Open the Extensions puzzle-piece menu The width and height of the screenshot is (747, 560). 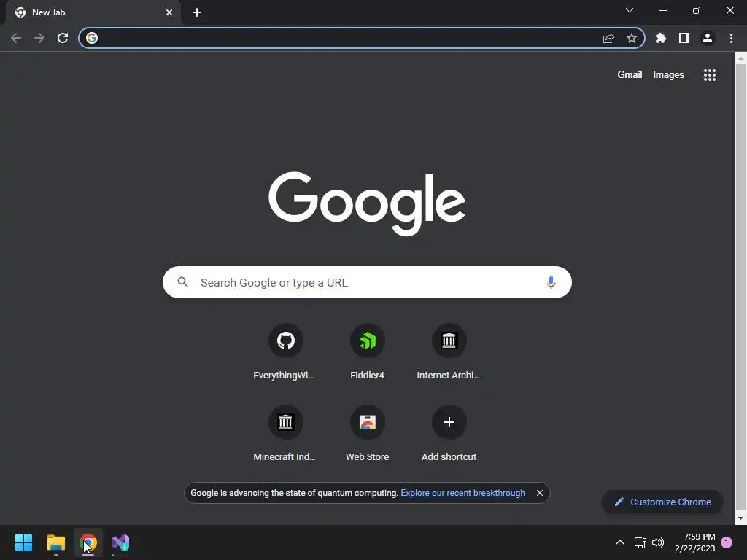click(660, 38)
